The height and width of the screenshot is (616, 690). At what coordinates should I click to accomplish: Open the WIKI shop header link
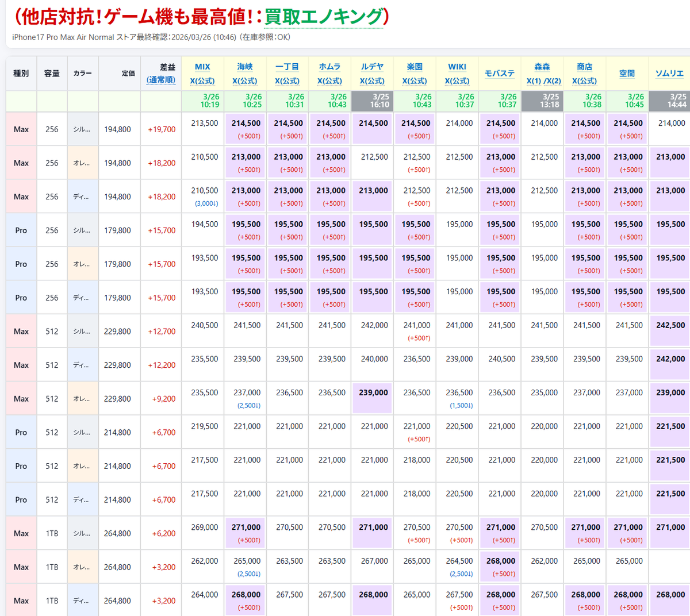click(x=457, y=66)
